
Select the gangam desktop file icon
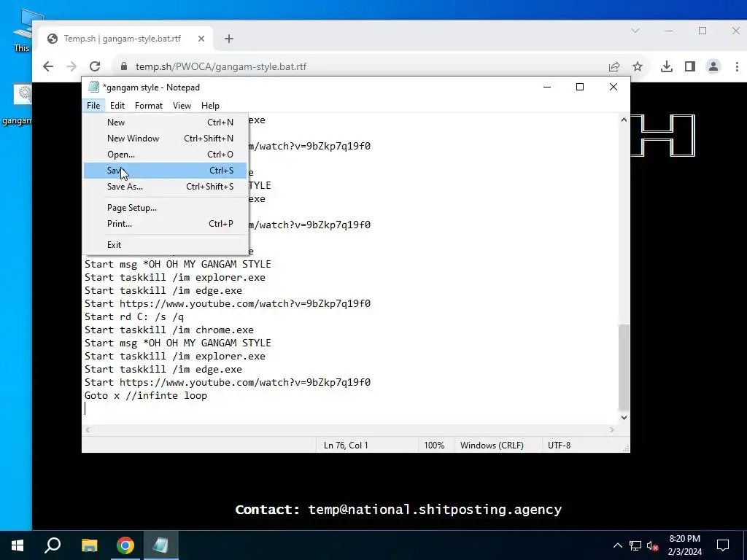tap(18, 105)
